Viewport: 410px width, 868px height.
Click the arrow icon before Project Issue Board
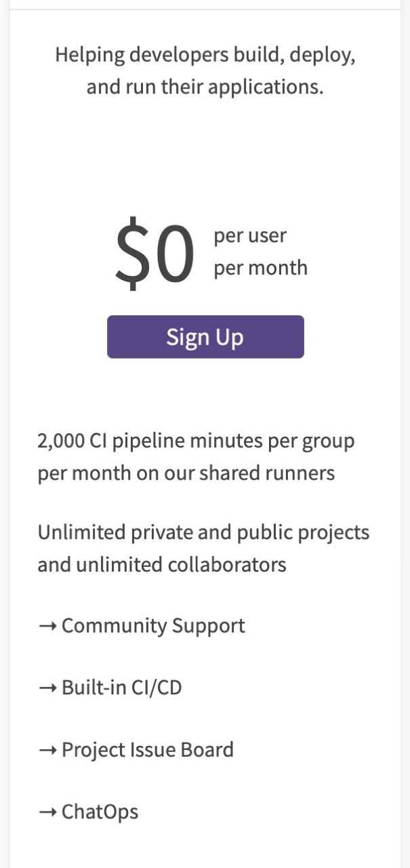[x=47, y=751]
